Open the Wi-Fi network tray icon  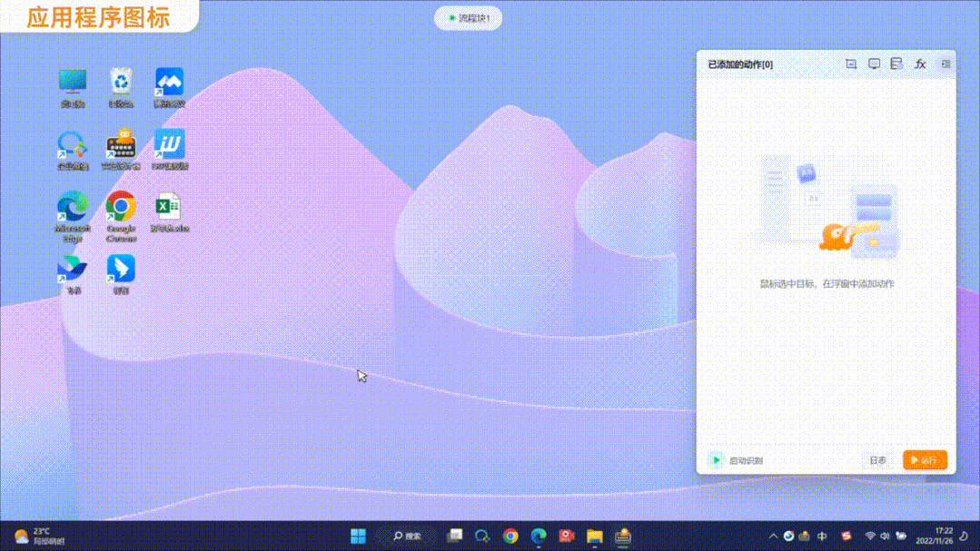870,536
